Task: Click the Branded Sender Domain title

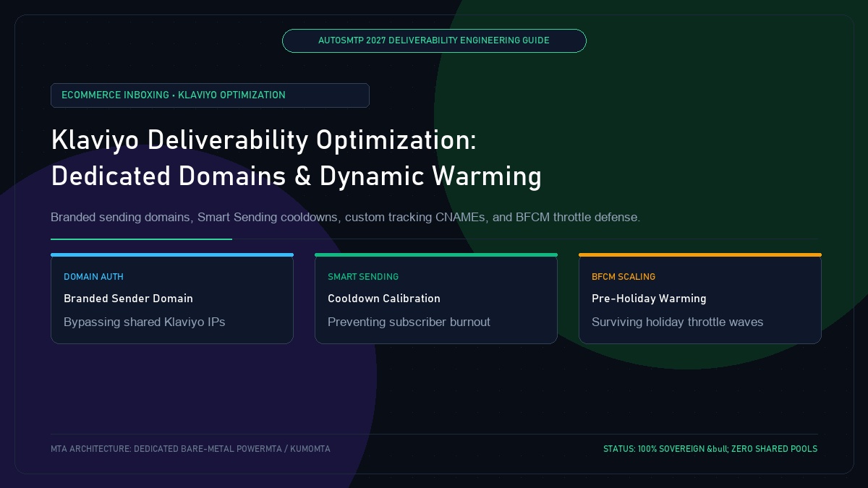Action: tap(128, 299)
